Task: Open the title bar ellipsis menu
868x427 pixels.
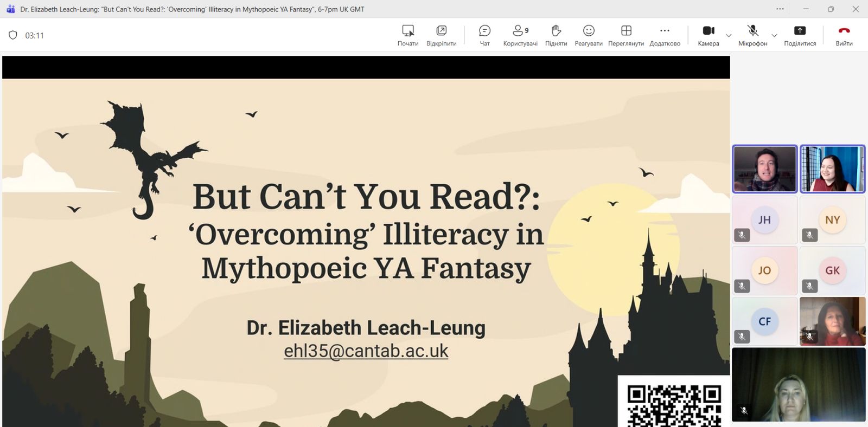Action: coord(780,9)
